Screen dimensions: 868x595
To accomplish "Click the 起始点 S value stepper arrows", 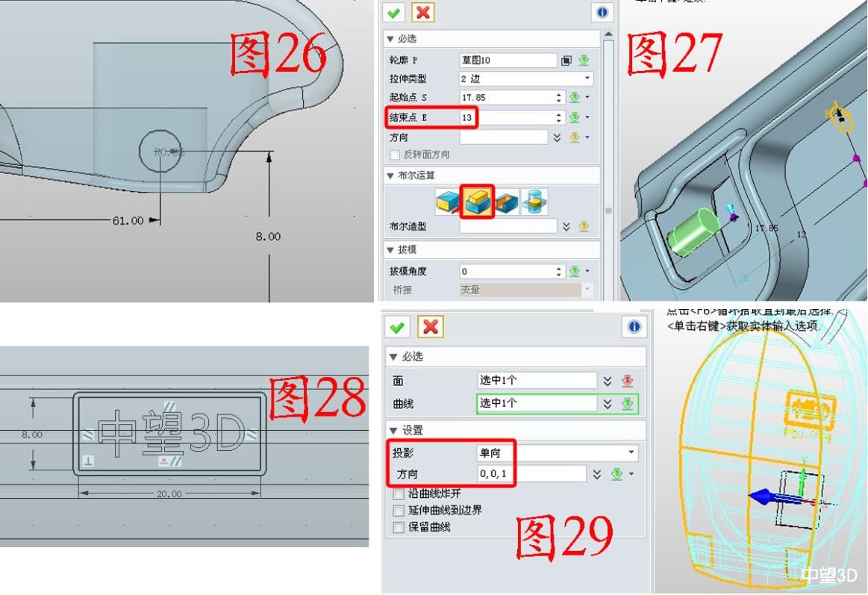I will click(559, 97).
